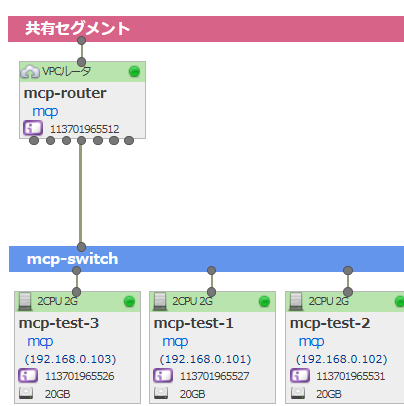This screenshot has width=404, height=406.
Task: Click the first port dot under mcp-router
Action: pyautogui.click(x=34, y=140)
